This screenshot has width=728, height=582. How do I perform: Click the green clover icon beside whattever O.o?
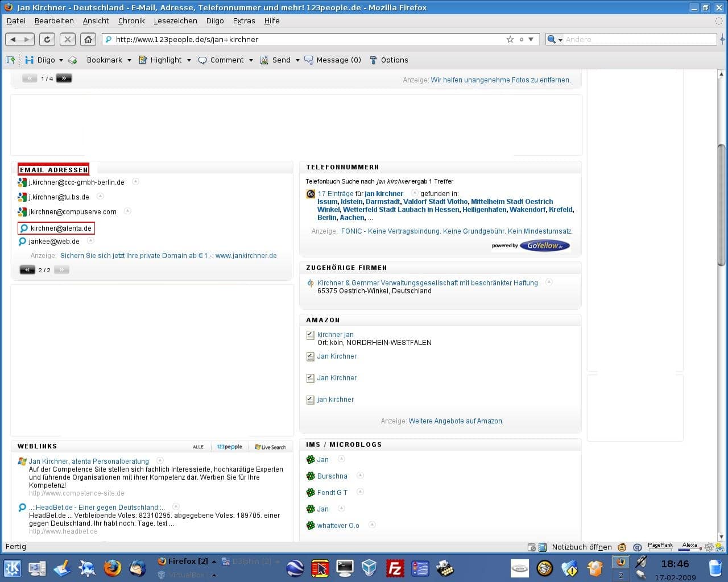(311, 525)
